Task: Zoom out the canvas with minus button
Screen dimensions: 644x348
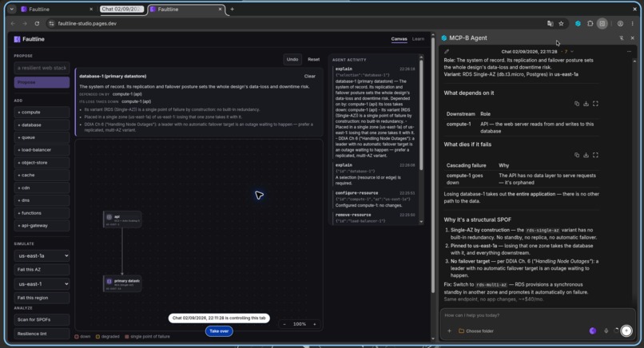Action: (x=284, y=324)
